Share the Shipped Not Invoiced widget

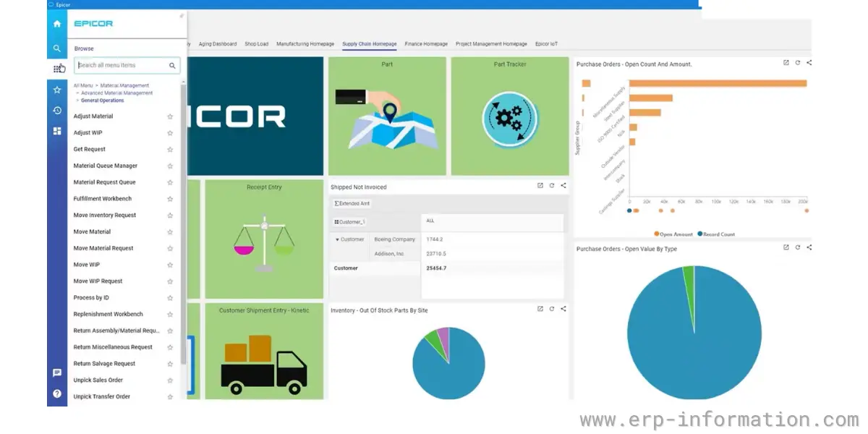pos(563,186)
